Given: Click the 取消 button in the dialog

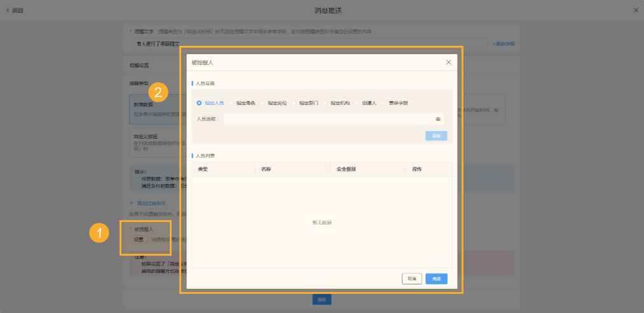Looking at the screenshot, I should pos(412,279).
